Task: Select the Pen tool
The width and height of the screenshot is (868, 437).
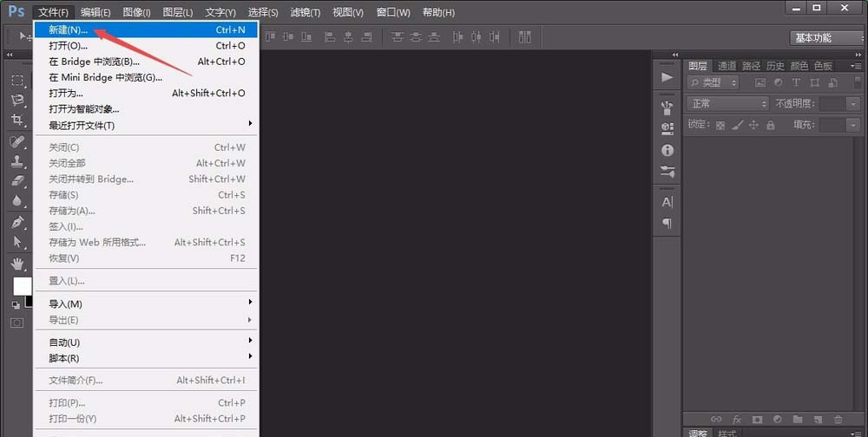Action: click(17, 222)
